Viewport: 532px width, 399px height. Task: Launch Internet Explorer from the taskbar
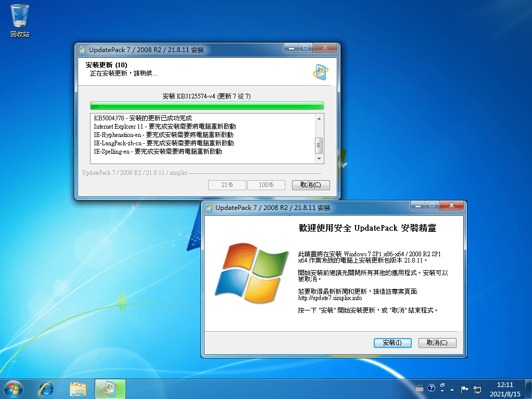coord(46,389)
